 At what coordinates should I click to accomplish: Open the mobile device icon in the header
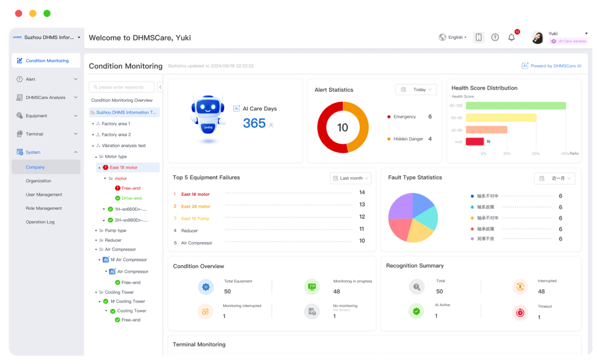(478, 37)
